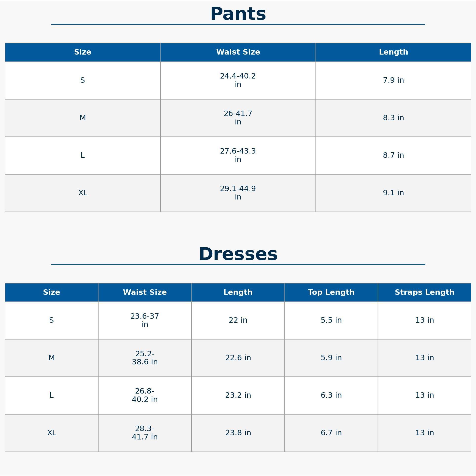This screenshot has height=476, width=476.
Task: Select the Length header in Pants table
Action: (393, 52)
